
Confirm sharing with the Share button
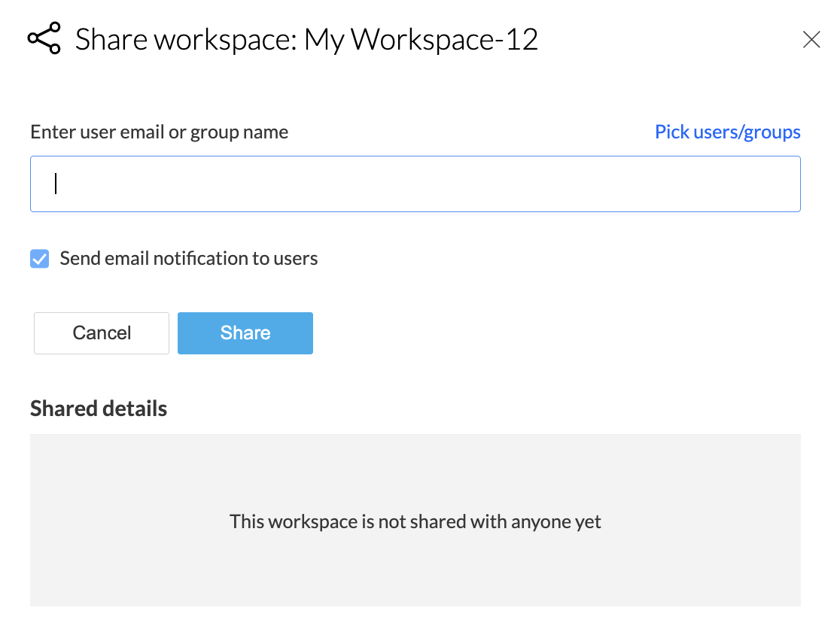click(x=245, y=333)
